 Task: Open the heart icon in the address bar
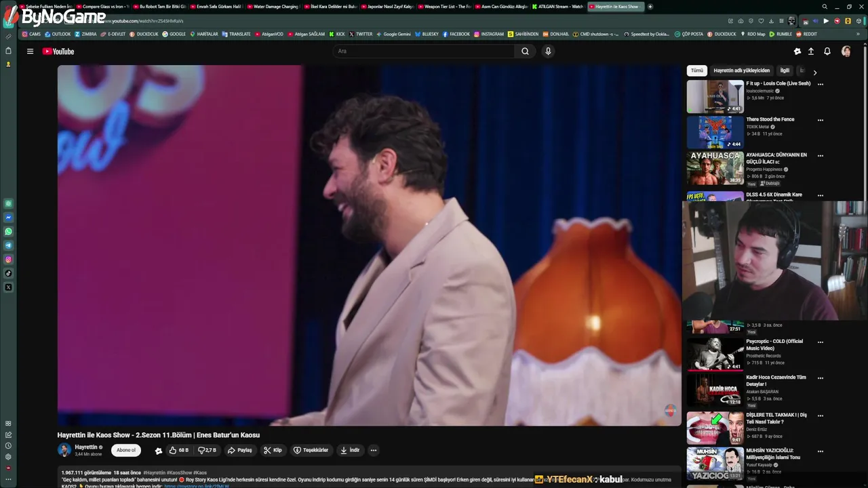(x=761, y=21)
